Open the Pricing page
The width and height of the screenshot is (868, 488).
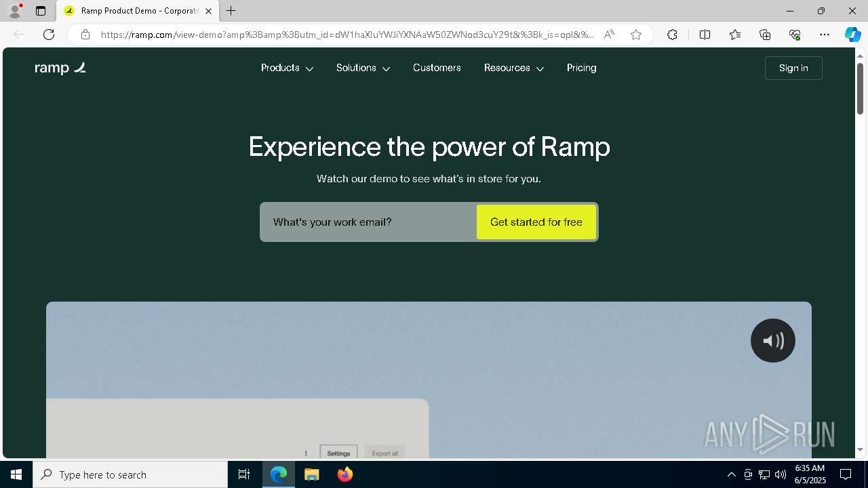[x=582, y=68]
